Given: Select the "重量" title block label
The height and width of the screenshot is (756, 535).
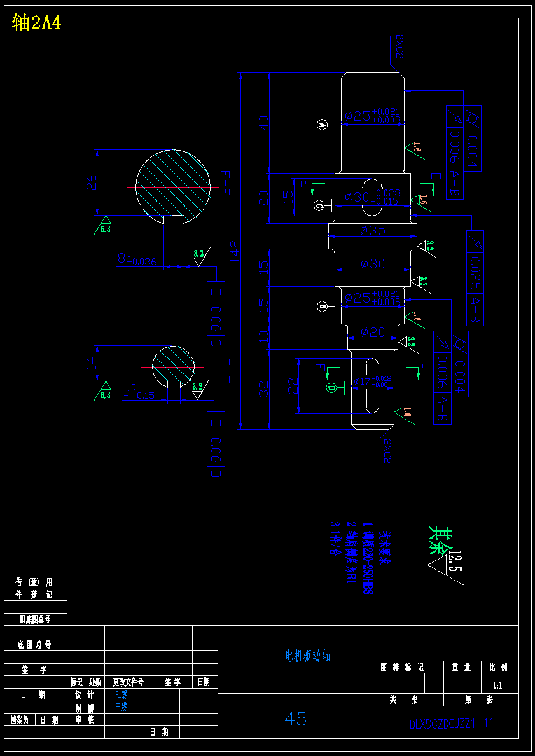Looking at the screenshot, I should pyautogui.click(x=461, y=667).
